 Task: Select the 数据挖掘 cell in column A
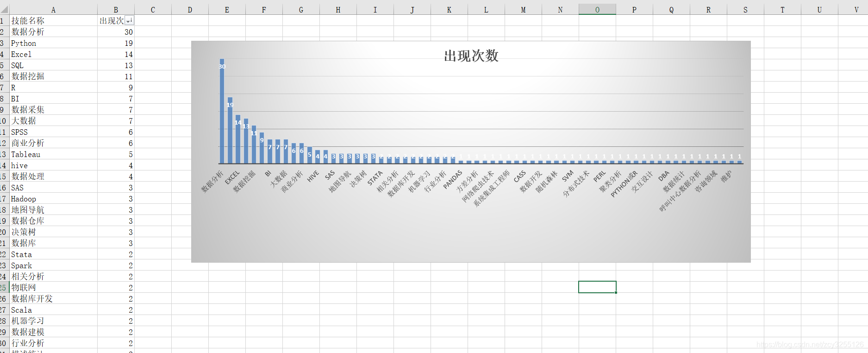pyautogui.click(x=53, y=76)
